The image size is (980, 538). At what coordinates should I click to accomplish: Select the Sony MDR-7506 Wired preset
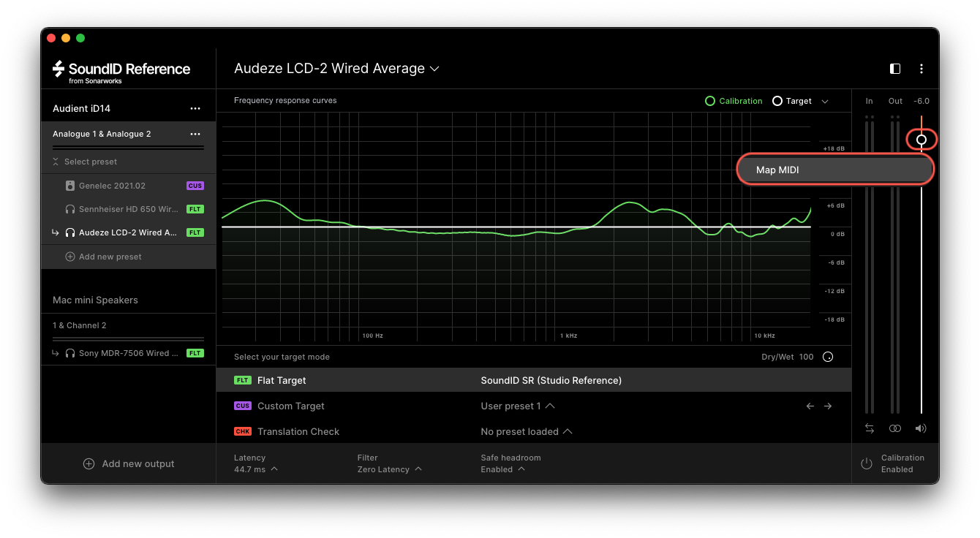[128, 353]
